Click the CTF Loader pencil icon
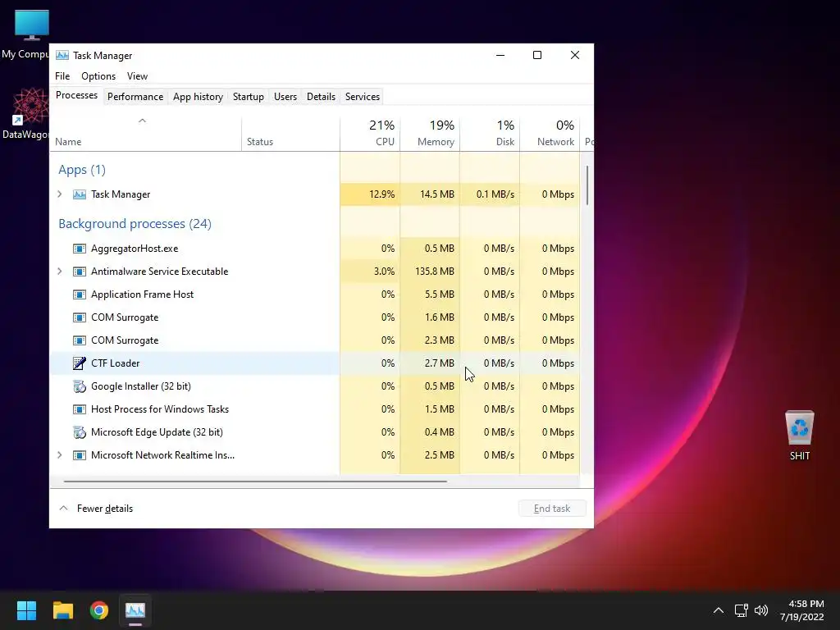The width and height of the screenshot is (840, 630). (80, 363)
